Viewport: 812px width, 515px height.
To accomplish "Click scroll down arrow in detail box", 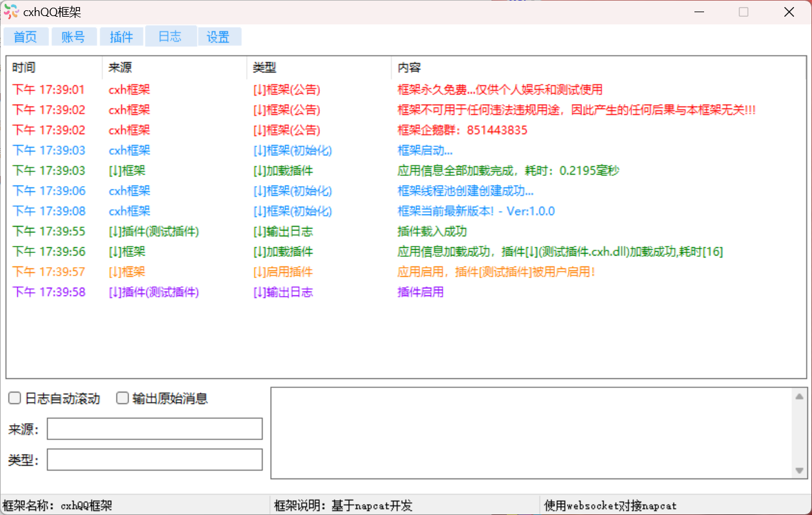I will 799,471.
